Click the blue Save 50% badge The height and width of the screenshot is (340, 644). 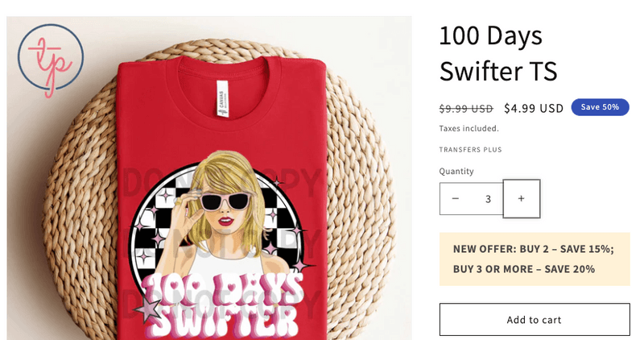[600, 107]
